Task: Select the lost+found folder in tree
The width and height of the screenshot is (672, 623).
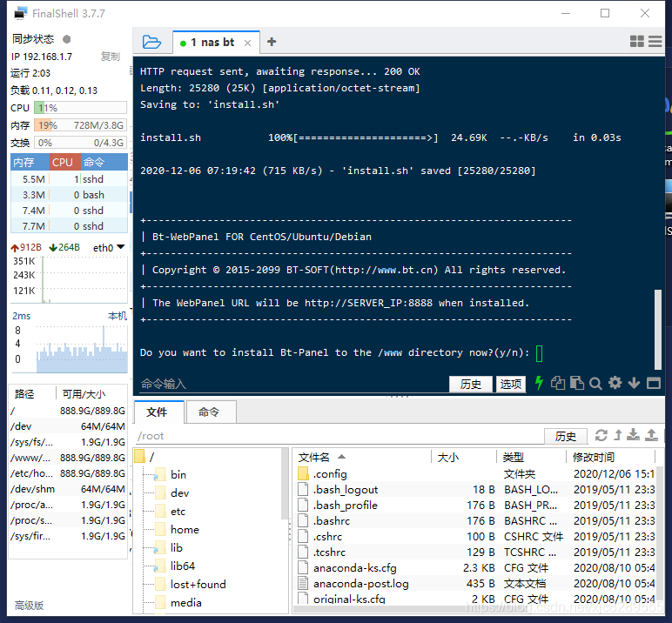Action: 191,585
